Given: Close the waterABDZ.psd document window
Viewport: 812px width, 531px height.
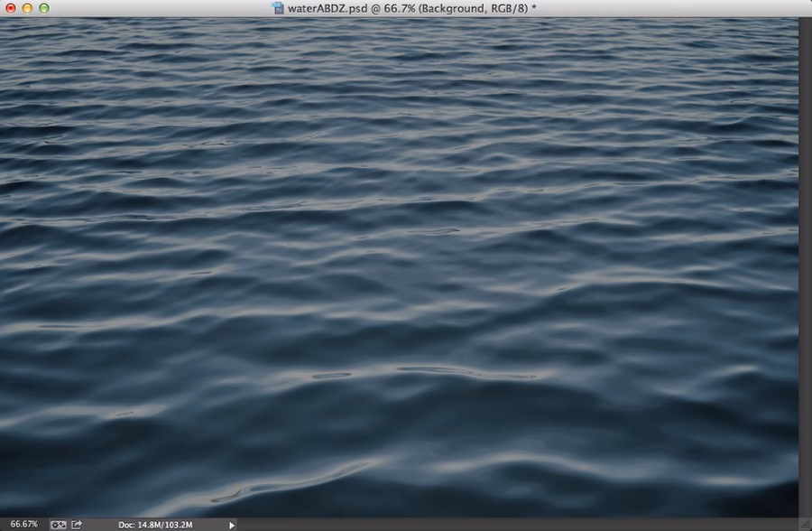Looking at the screenshot, I should (10, 8).
